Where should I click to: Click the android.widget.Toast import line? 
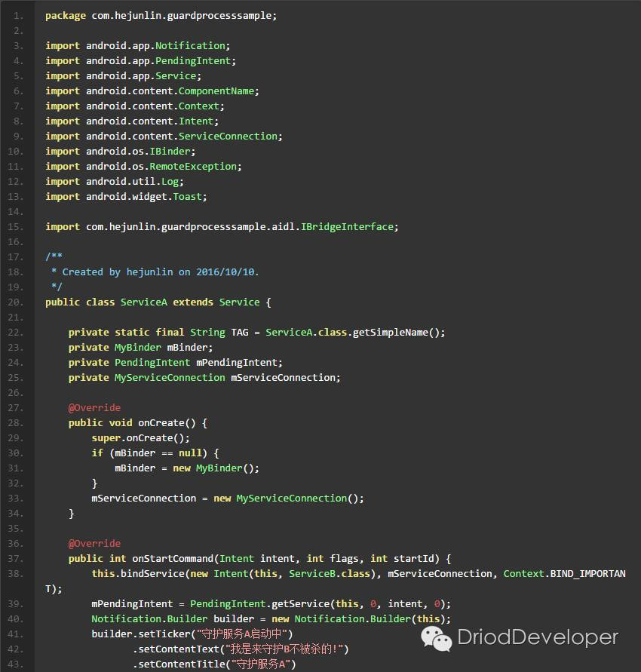127,197
